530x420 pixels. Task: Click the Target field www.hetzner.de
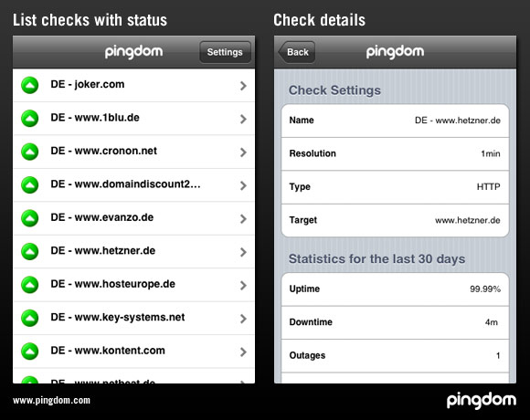coord(395,220)
